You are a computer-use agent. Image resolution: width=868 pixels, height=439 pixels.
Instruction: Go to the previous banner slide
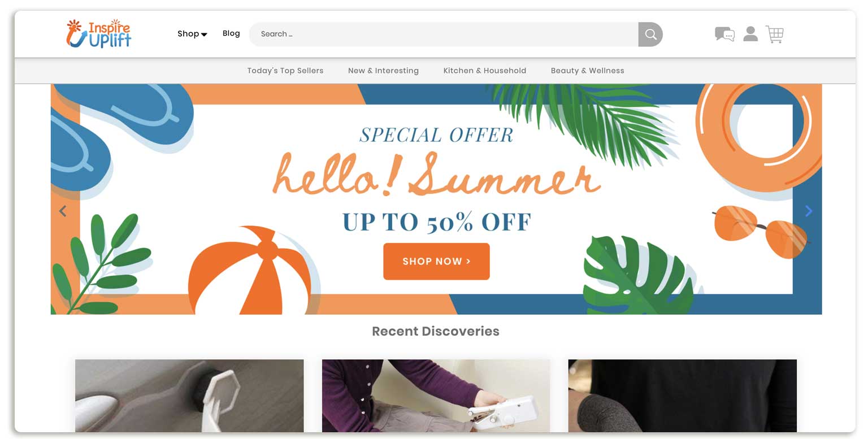point(63,211)
